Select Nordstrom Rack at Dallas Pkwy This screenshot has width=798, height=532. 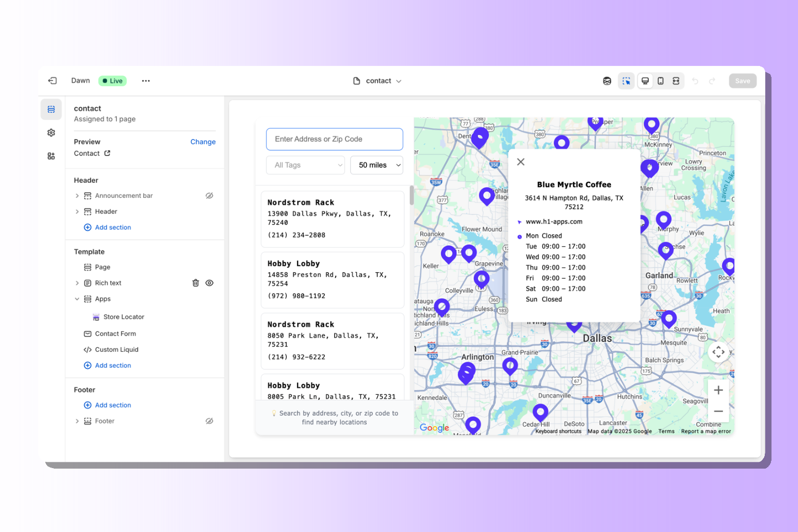click(x=332, y=219)
